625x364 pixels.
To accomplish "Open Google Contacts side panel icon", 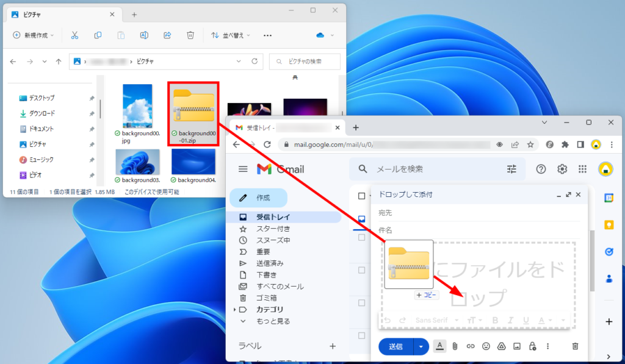I will click(x=609, y=279).
